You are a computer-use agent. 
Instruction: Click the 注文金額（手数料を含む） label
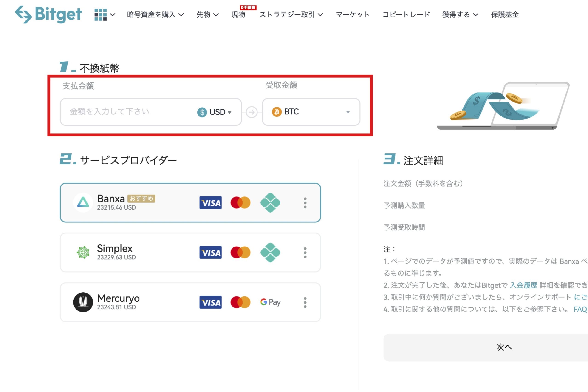tap(424, 184)
